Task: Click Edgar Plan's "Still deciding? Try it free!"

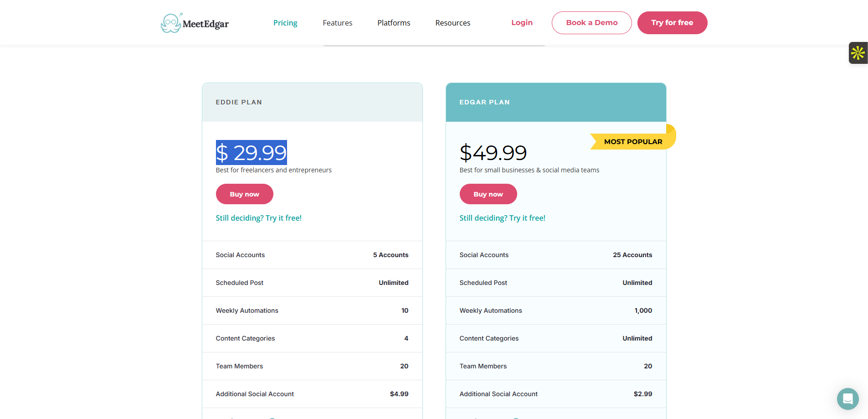Action: 502,218
